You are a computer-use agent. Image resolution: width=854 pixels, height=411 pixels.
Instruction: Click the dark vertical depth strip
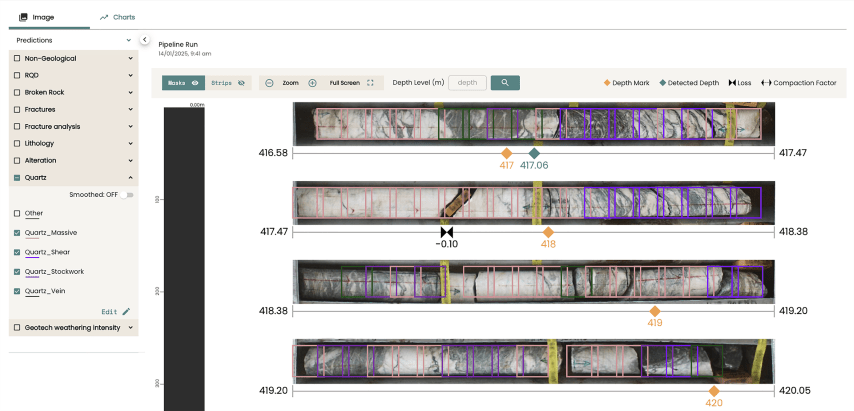(184, 259)
